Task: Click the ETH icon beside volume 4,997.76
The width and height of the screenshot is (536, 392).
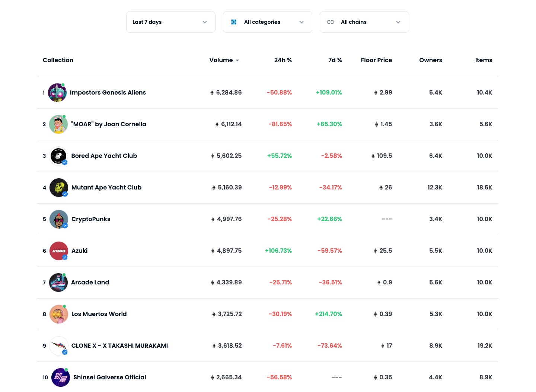Action: coord(213,219)
